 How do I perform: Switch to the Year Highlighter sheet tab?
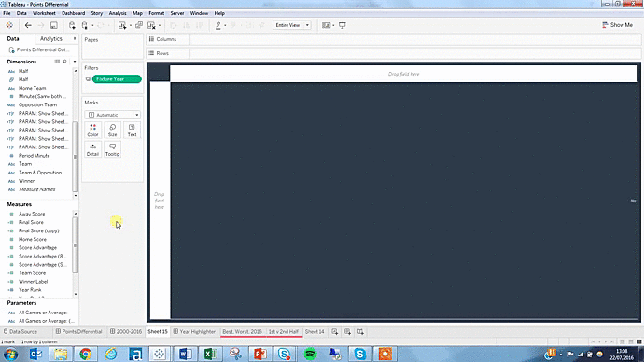coord(194,331)
